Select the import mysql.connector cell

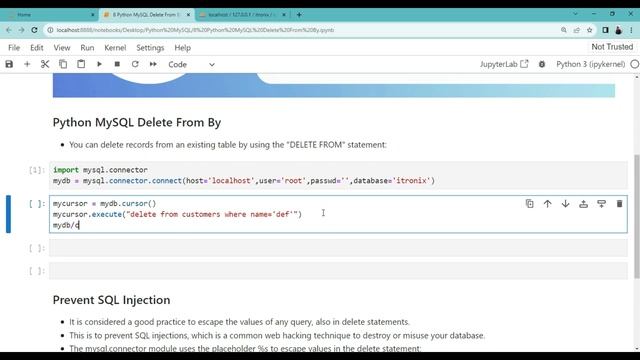338,175
